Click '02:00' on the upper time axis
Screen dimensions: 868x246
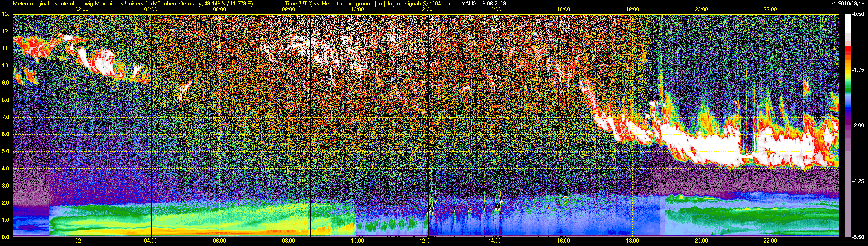82,10
